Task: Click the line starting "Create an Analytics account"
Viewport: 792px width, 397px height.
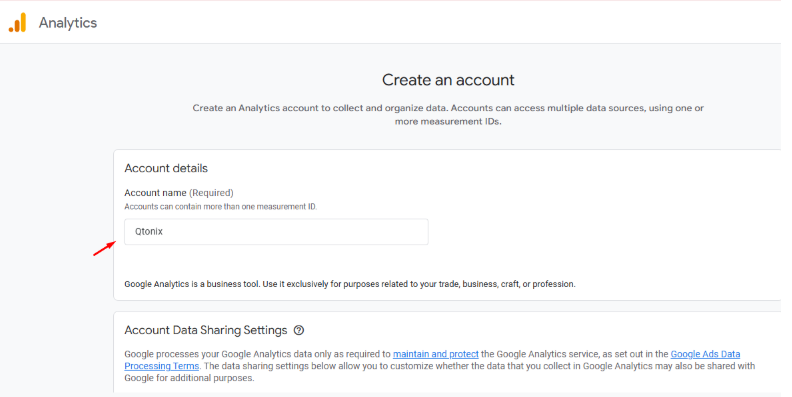Action: [448, 108]
